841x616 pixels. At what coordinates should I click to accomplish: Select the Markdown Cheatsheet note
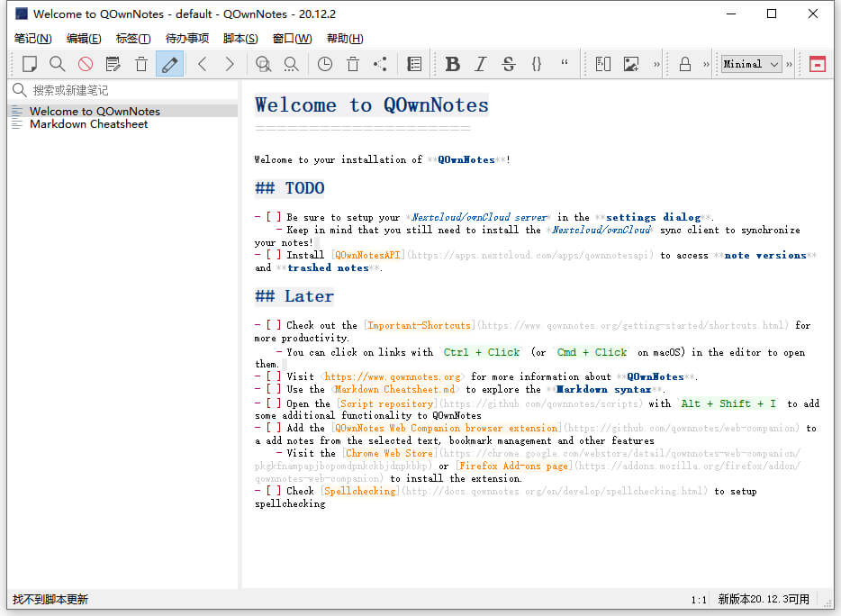coord(88,124)
